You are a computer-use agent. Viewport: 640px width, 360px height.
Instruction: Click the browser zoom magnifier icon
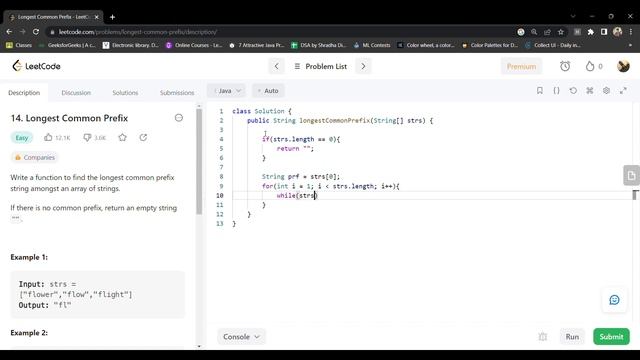pos(534,32)
